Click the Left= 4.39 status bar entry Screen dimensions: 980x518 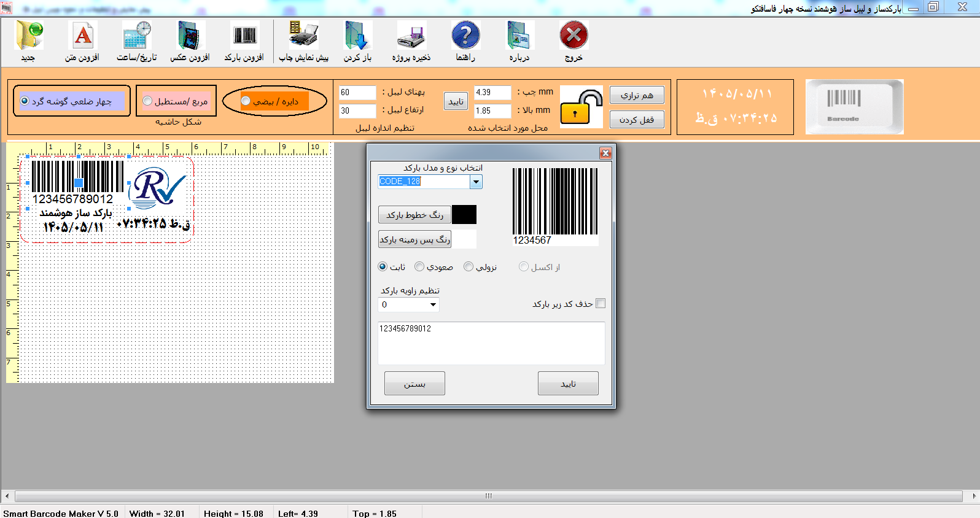point(298,513)
